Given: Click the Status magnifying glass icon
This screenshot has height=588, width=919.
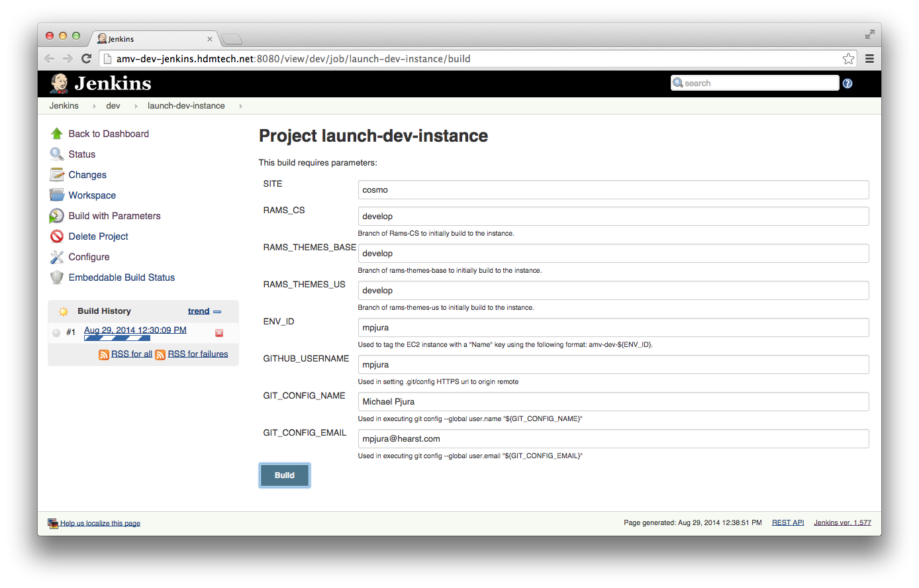Looking at the screenshot, I should pos(57,154).
